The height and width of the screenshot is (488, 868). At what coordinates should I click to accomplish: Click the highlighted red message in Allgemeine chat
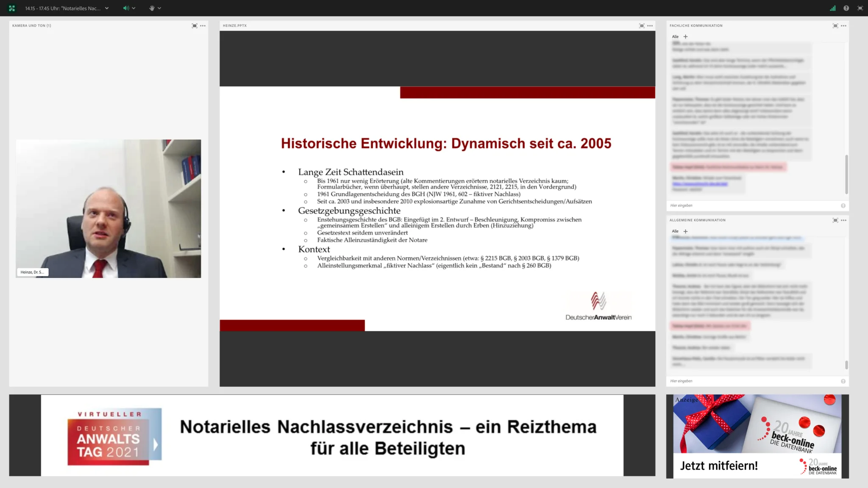pos(710,326)
